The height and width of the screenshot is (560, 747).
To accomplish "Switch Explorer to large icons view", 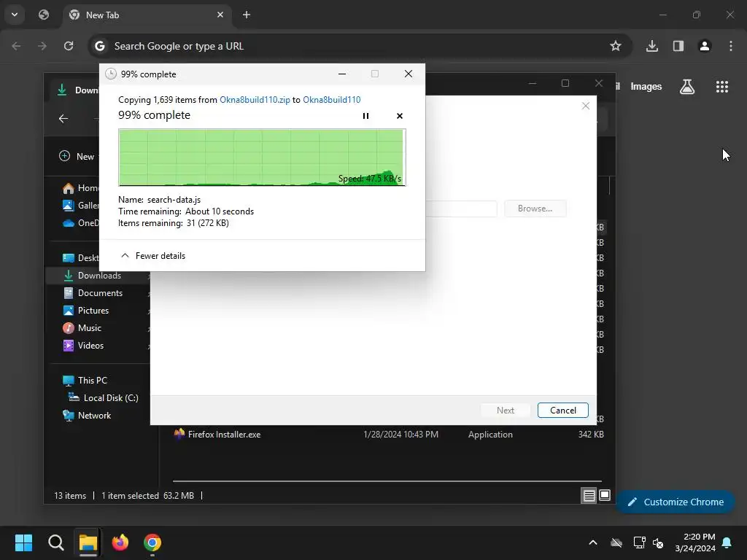I will pyautogui.click(x=605, y=496).
